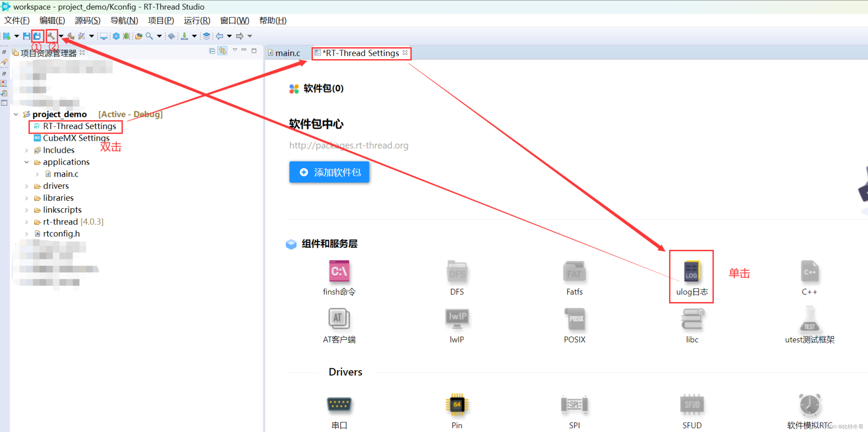Click the AT客户端 component icon

[339, 318]
